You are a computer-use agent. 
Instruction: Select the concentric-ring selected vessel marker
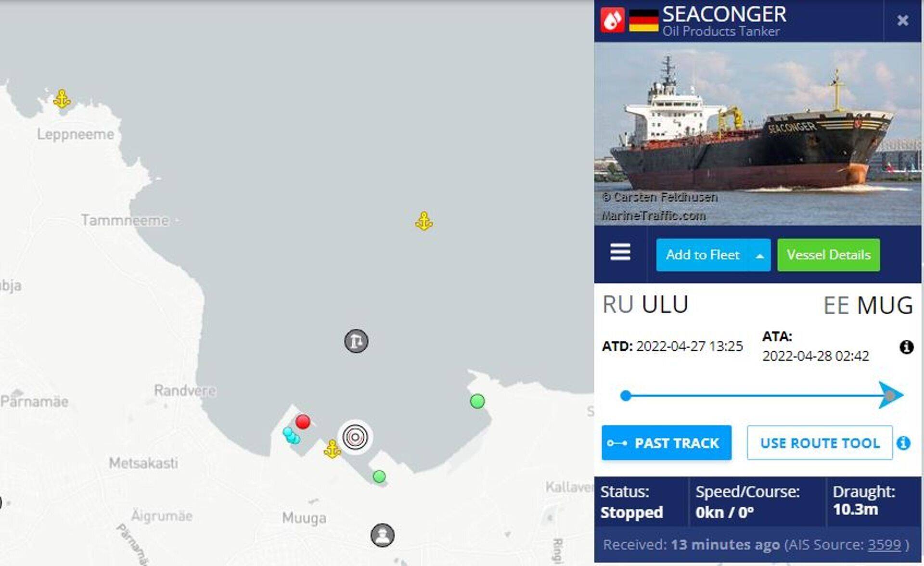point(355,437)
